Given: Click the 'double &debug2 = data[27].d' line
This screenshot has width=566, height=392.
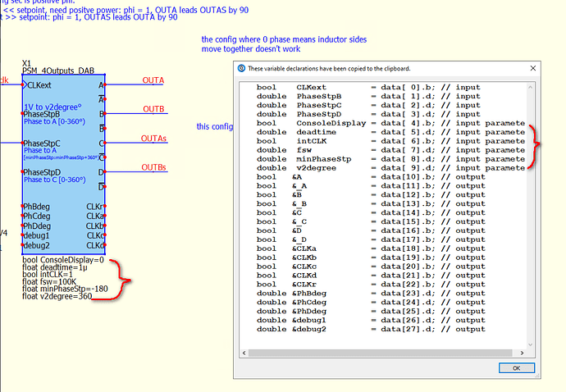Looking at the screenshot, I should pyautogui.click(x=367, y=330).
